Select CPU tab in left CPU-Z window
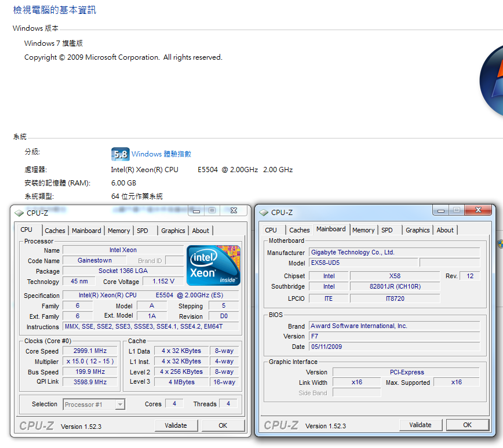The width and height of the screenshot is (503, 448). [26, 230]
